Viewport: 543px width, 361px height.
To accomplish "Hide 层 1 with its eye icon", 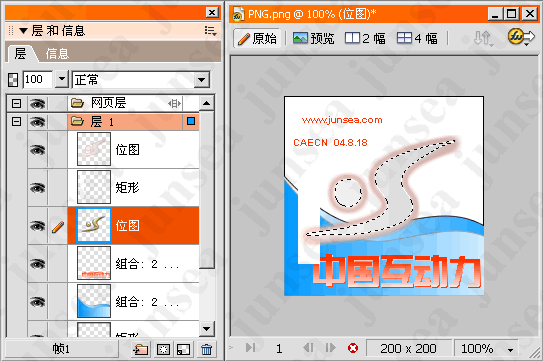I will (37, 122).
